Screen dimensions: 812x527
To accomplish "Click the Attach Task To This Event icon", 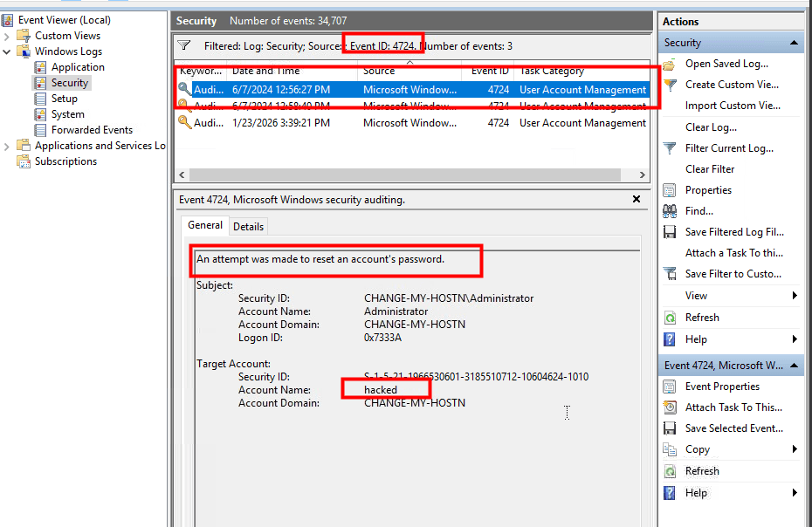I will 670,407.
